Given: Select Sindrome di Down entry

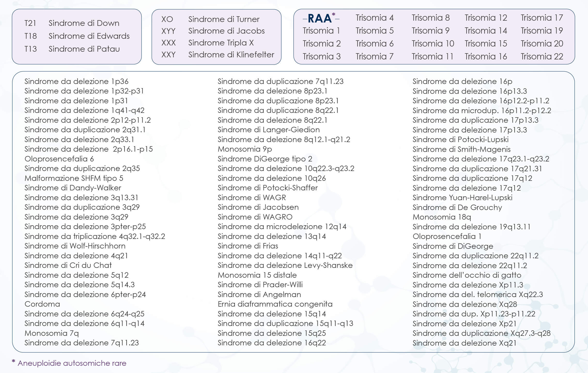Looking at the screenshot, I should pyautogui.click(x=84, y=23).
